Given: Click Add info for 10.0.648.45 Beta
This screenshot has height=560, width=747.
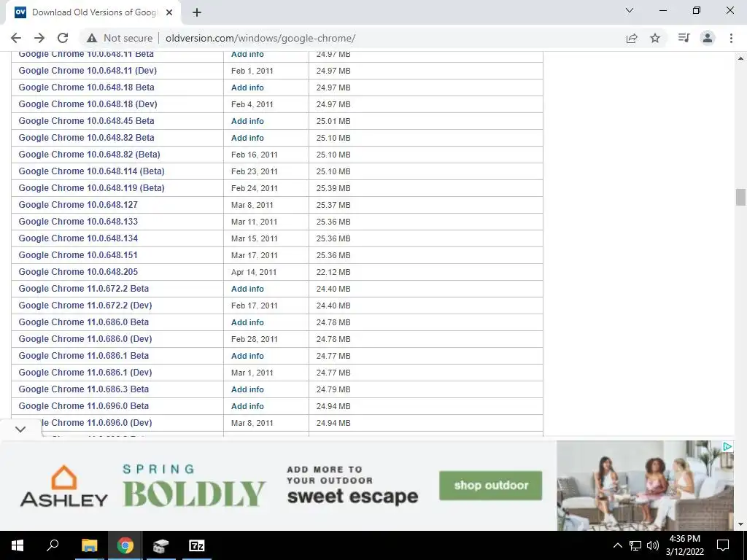Looking at the screenshot, I should point(247,121).
